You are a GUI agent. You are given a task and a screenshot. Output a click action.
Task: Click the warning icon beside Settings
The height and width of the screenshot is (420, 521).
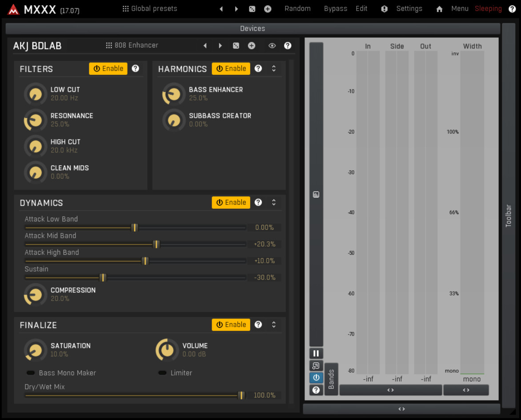click(384, 9)
